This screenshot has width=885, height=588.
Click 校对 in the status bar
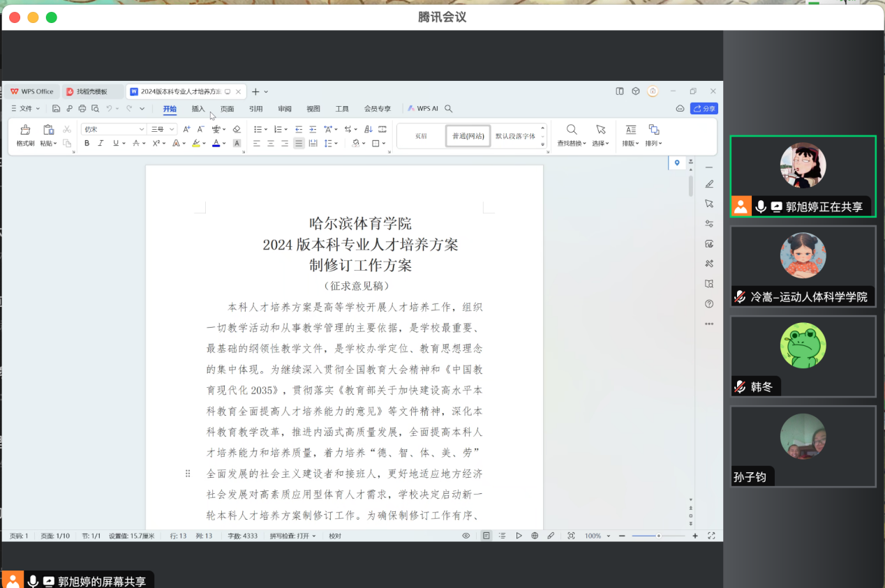[x=335, y=536]
